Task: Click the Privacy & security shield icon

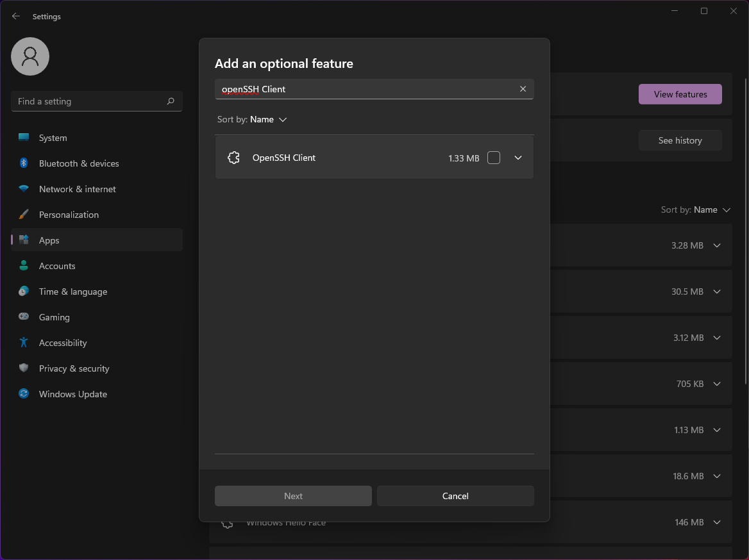Action: [23, 368]
